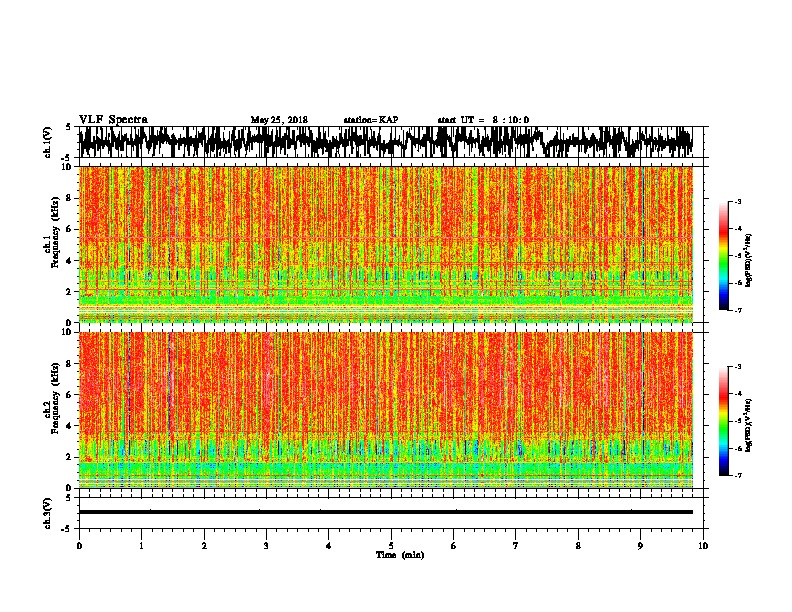Screen dimensions: 792x612
Task: Click the ch.2 spectrogram panel
Action: coord(385,410)
